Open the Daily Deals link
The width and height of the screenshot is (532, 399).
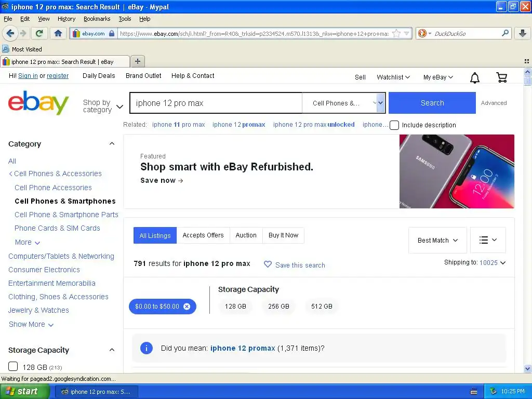pos(99,76)
